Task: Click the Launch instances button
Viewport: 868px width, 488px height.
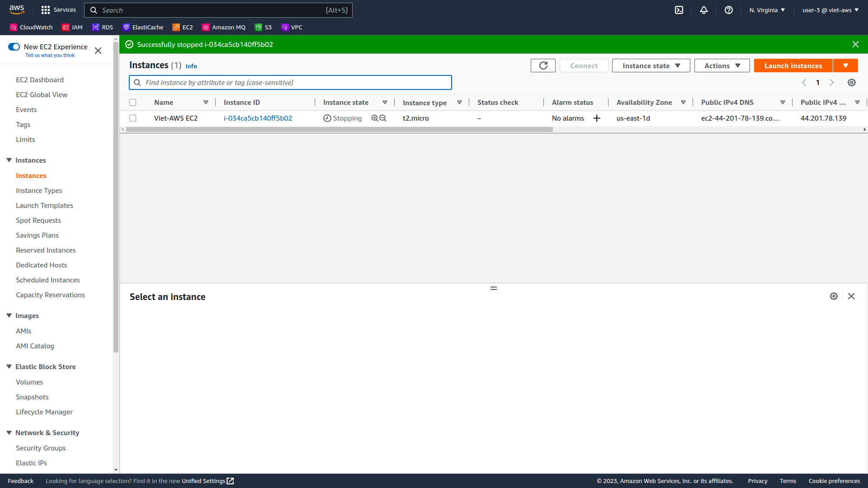Action: coord(793,66)
